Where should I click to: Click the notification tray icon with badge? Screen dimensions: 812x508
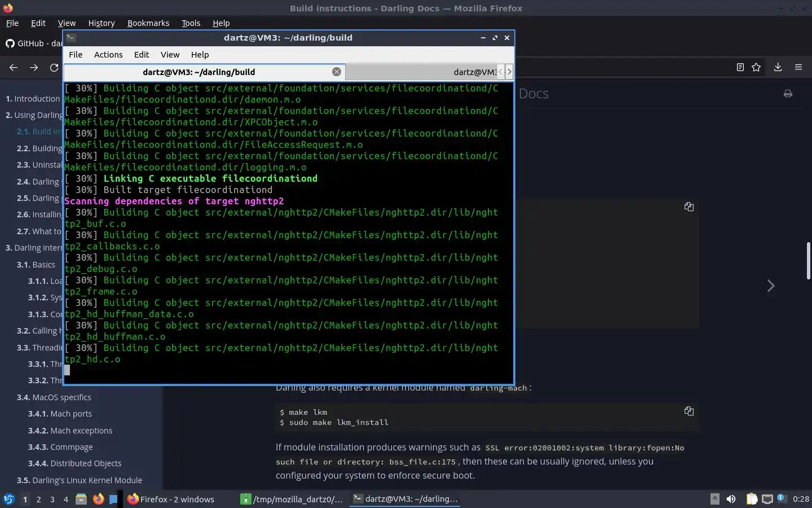click(x=782, y=498)
